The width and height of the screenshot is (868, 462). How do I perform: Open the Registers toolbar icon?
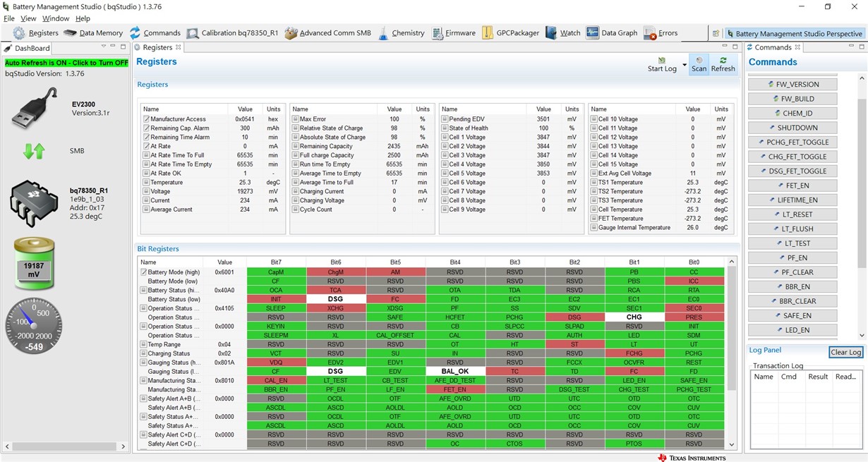pos(19,33)
